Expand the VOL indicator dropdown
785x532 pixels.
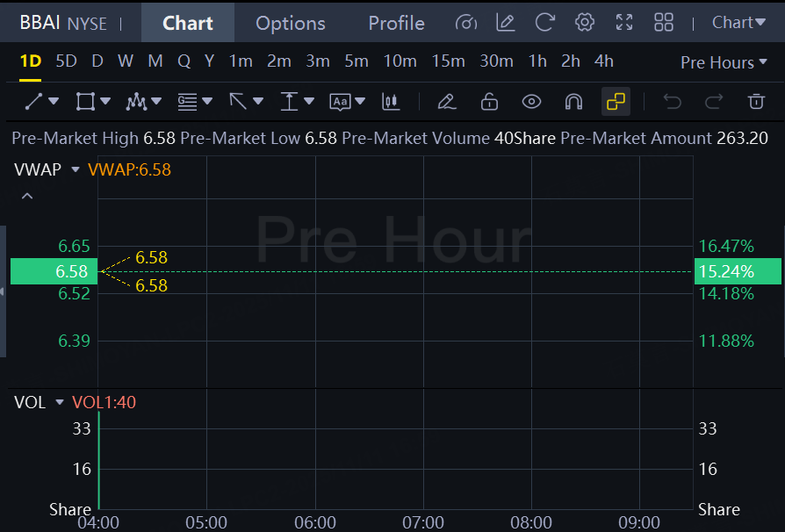click(x=60, y=403)
